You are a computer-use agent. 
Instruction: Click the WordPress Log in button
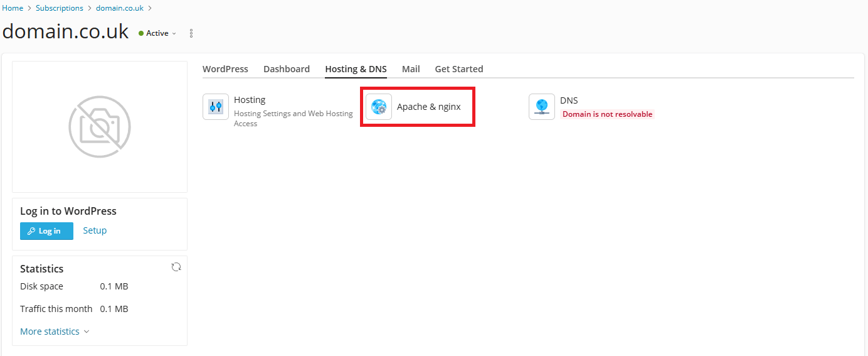click(46, 231)
